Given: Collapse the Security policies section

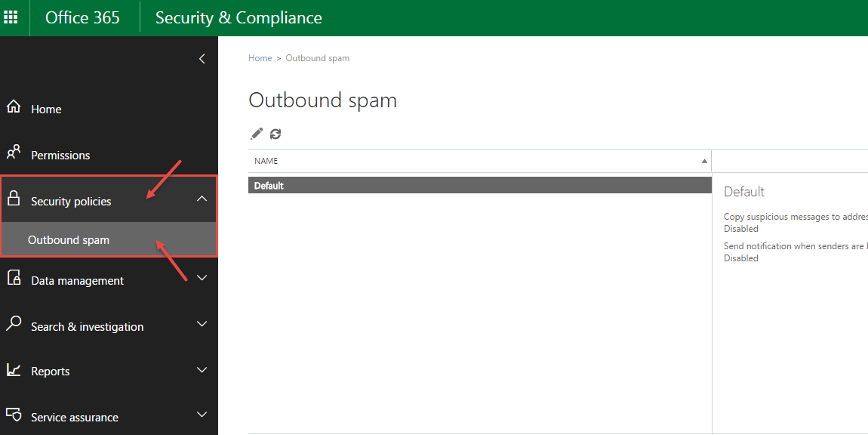Looking at the screenshot, I should [x=202, y=199].
